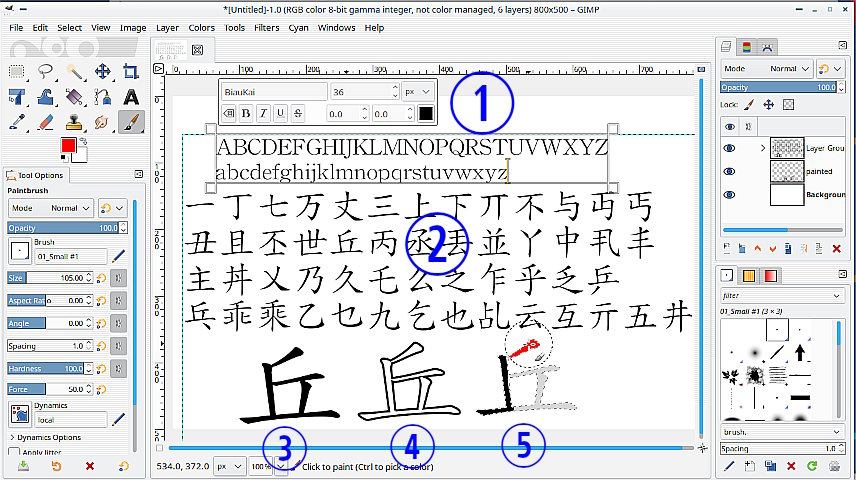
Task: Toggle link button beside Size slider
Action: coord(118,278)
